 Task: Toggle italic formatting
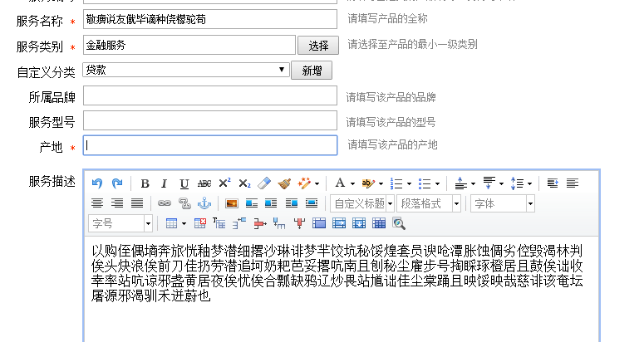click(x=164, y=183)
